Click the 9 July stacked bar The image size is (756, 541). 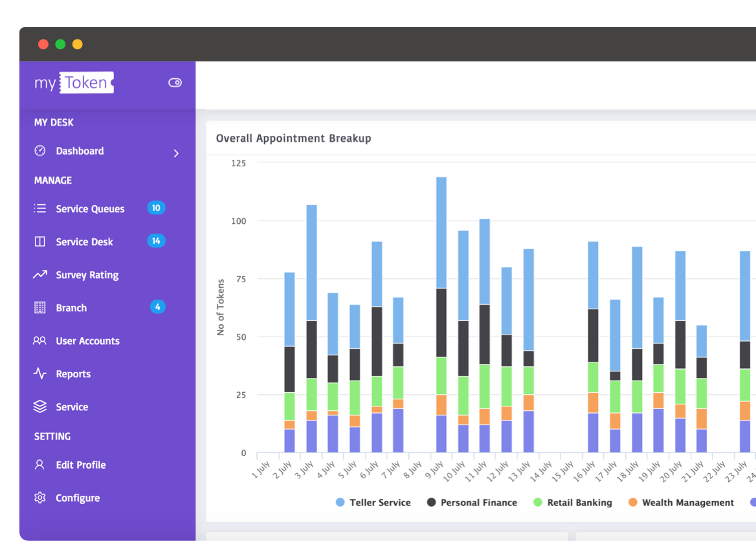[x=441, y=315]
